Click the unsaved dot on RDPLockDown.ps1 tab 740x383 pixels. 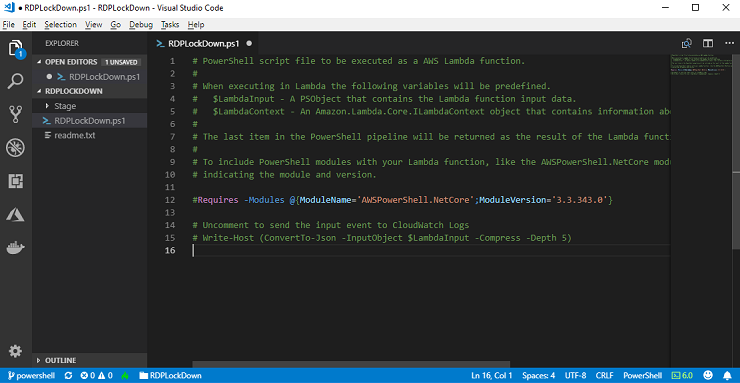click(249, 43)
